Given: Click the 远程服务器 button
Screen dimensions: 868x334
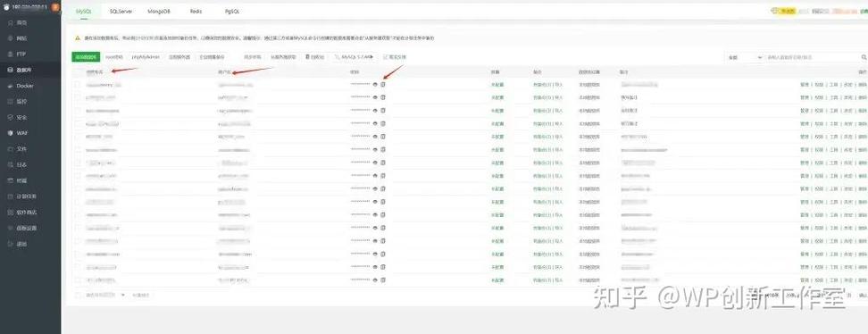Looking at the screenshot, I should click(x=179, y=57).
